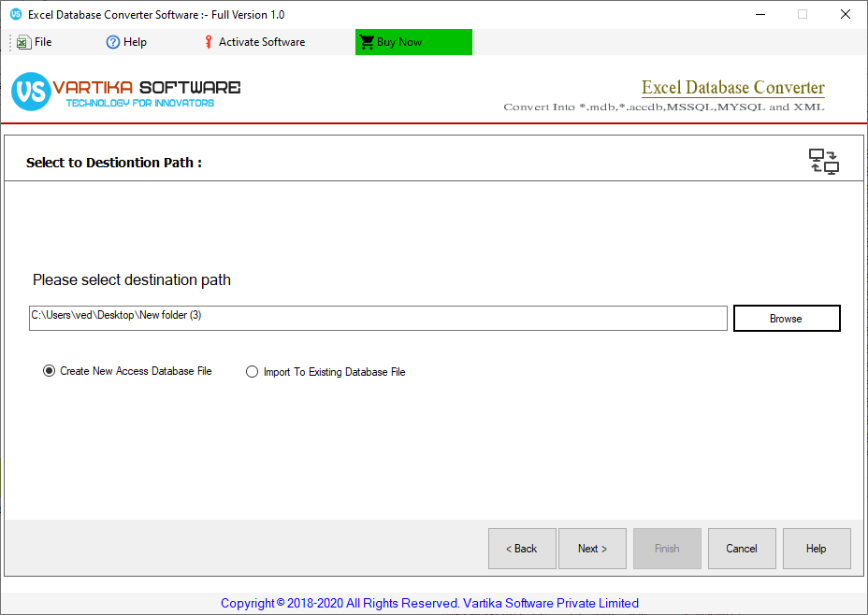
Task: Click the app icon in title bar
Action: [x=16, y=14]
